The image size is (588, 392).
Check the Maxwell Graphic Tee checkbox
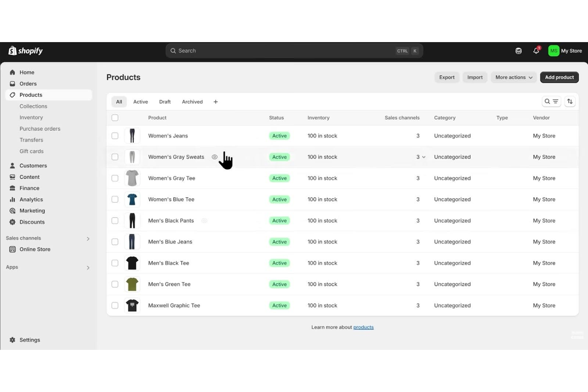click(x=115, y=305)
